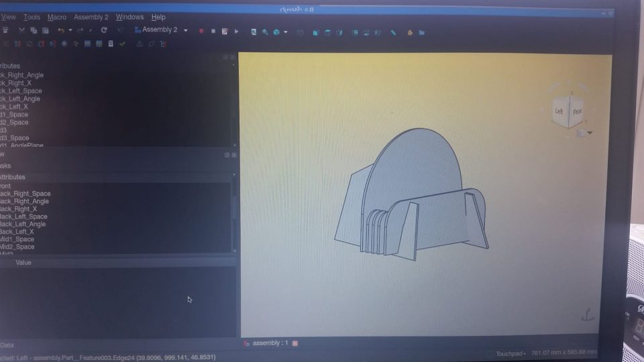Screen dimensions: 644x362
Task: Set the Bottom view cube icon
Action: click(x=366, y=33)
